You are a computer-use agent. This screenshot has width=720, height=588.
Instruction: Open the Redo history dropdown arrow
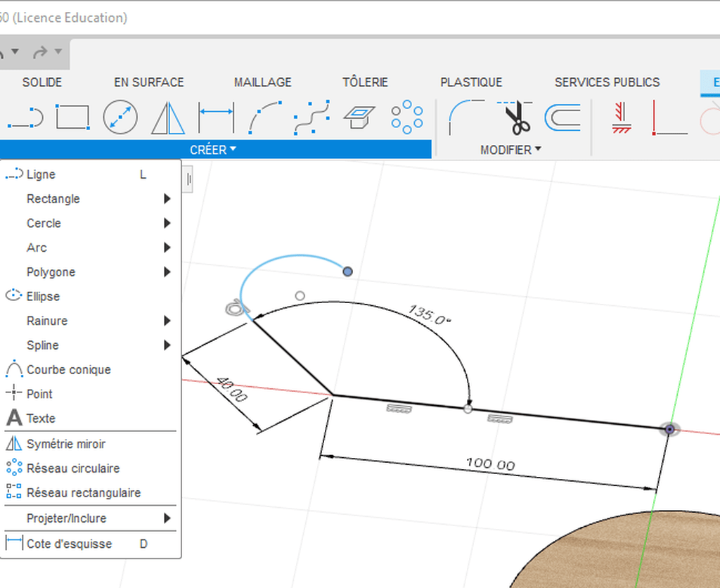[x=58, y=51]
